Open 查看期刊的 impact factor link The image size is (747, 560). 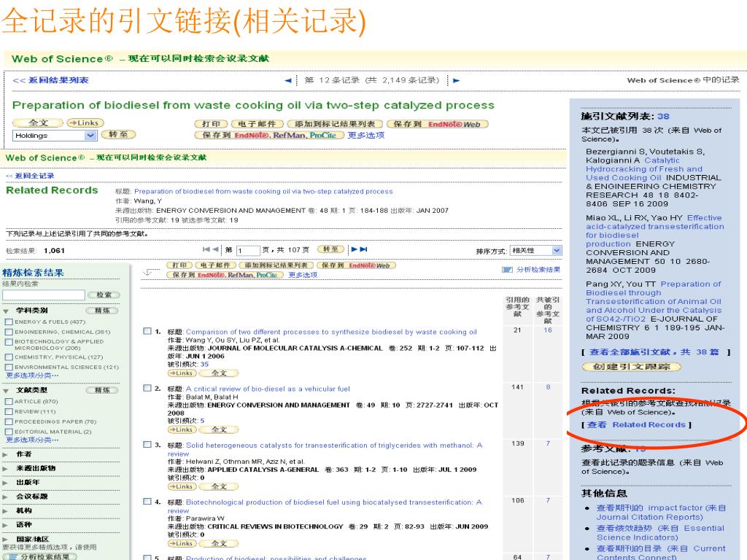point(661,513)
